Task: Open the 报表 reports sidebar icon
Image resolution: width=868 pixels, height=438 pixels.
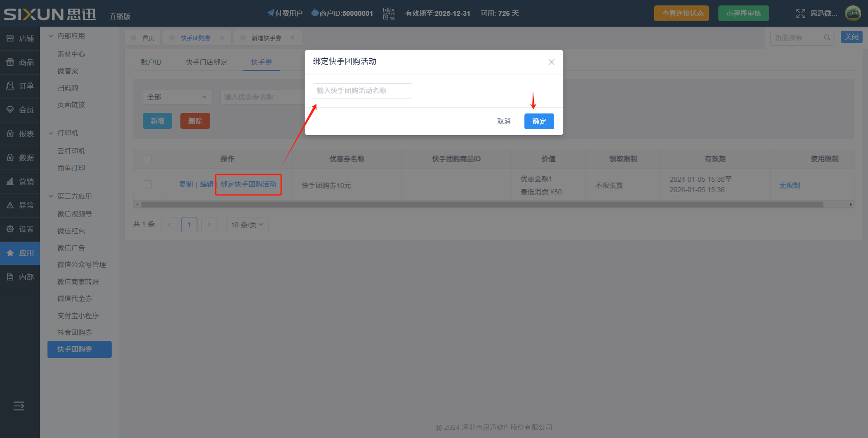Action: tap(10, 134)
